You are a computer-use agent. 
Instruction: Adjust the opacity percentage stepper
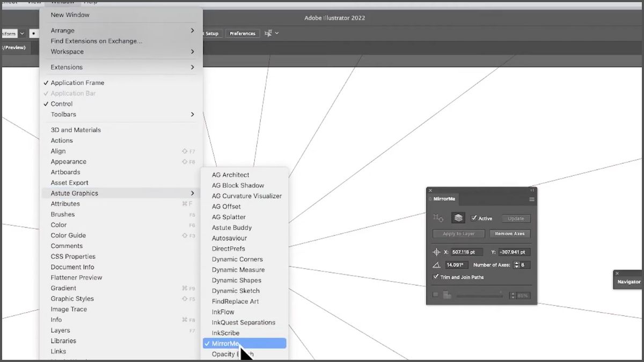(513, 295)
